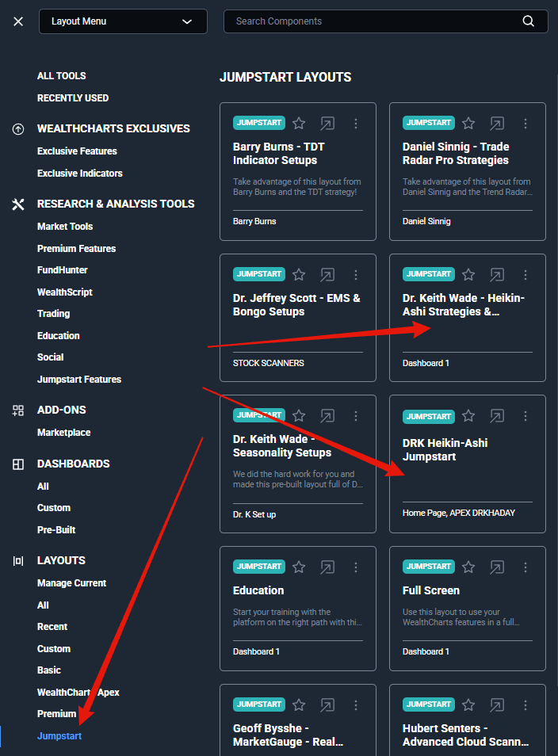The image size is (558, 756).
Task: Star the Dr. Jeffrey Scott EMS layout
Action: (x=299, y=275)
